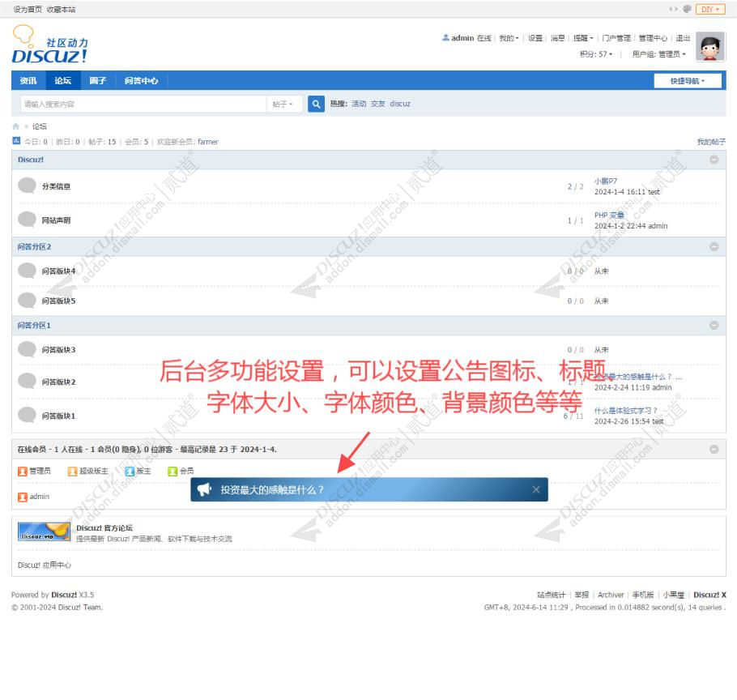Close the announcement bar with X
The width and height of the screenshot is (737, 700).
(x=536, y=489)
